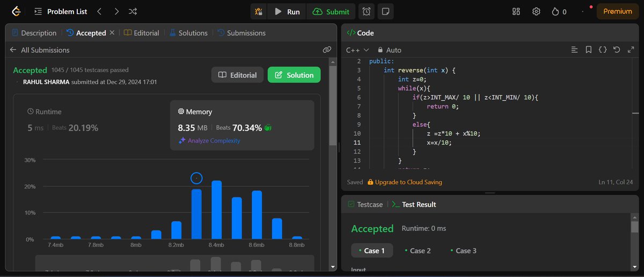
Task: Click the code editor minimap scrollbar
Action: coord(635,113)
